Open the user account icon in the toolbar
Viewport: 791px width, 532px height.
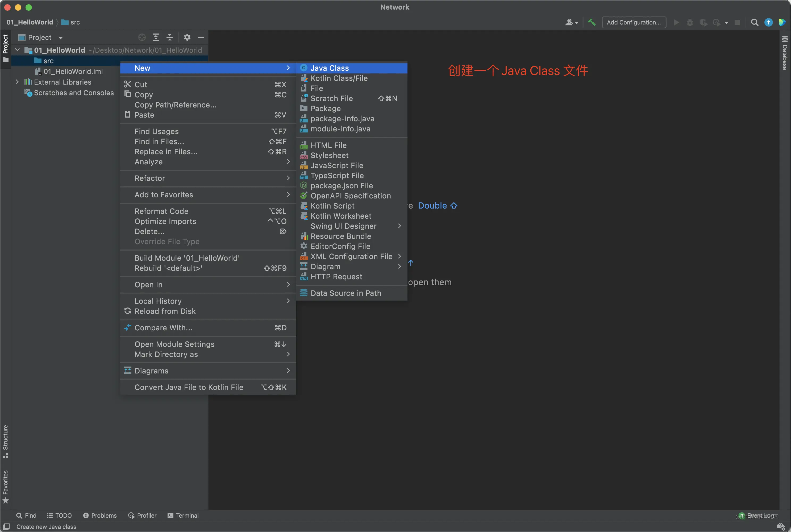tap(569, 22)
